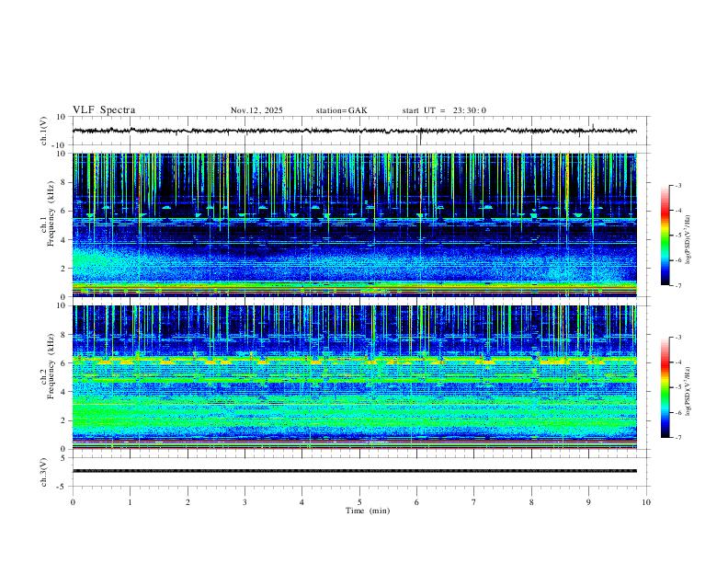The width and height of the screenshot is (728, 563).
Task: Click the -3 tick on ch.1 color bar
Action: (677, 185)
